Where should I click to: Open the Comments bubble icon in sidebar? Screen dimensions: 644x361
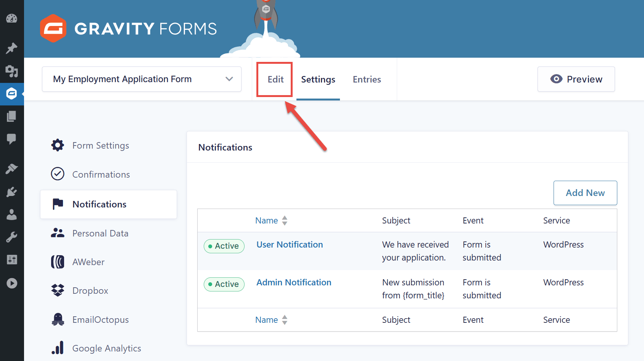12,139
